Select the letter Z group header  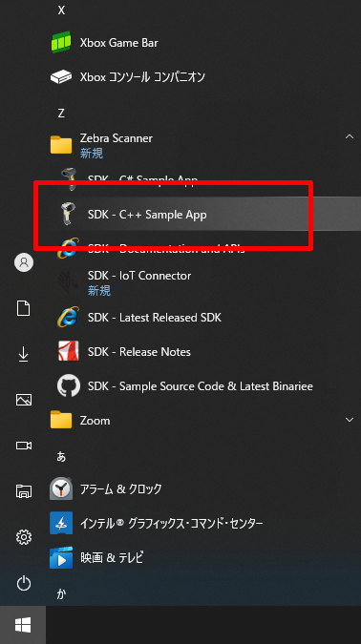pos(61,114)
